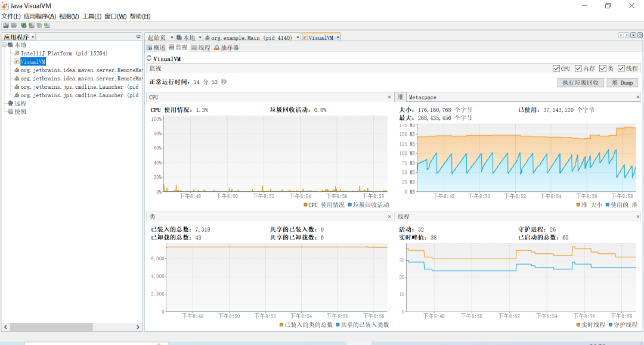Close the org.example.Main (pid 4140) tab

(298, 38)
